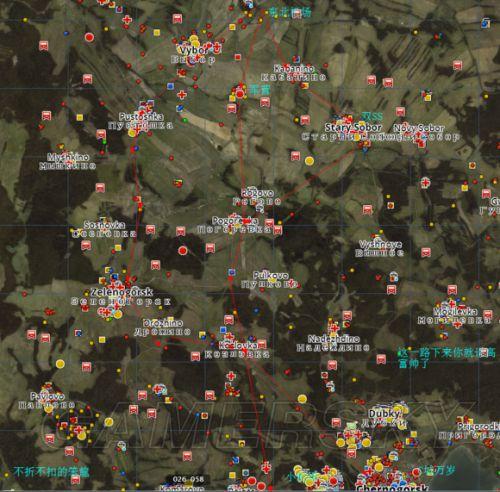
Task: Select the large red circle marker southwest of Pogorevka
Action: [182, 250]
